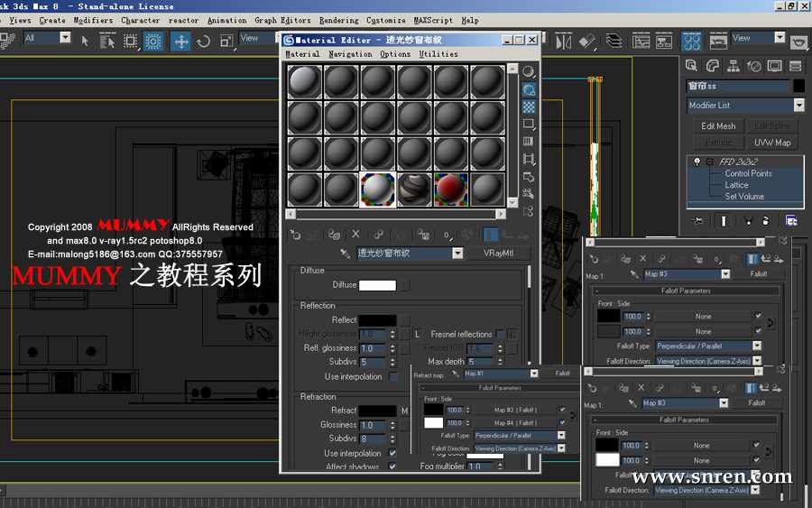Open Material Editor's Navigation menu
The height and width of the screenshot is (508, 812).
tap(350, 54)
